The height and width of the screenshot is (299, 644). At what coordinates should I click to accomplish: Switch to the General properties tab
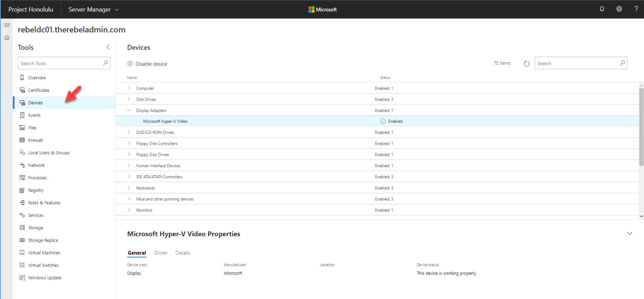(137, 253)
